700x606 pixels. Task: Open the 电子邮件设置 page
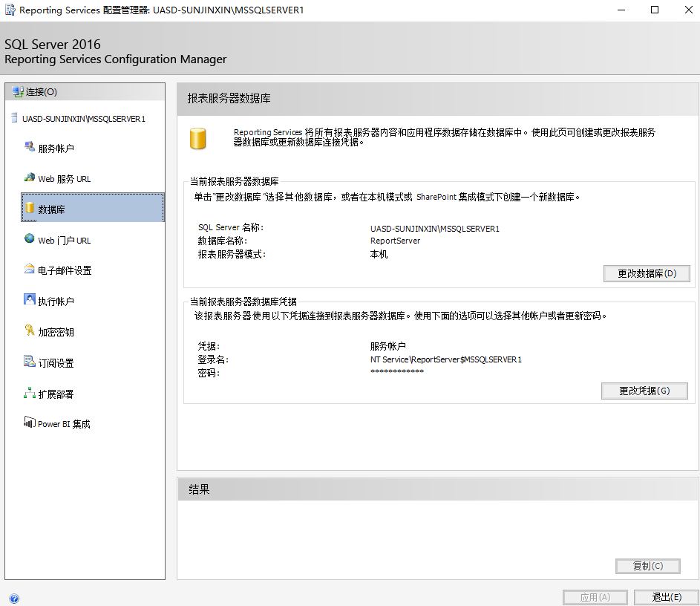pos(78,270)
